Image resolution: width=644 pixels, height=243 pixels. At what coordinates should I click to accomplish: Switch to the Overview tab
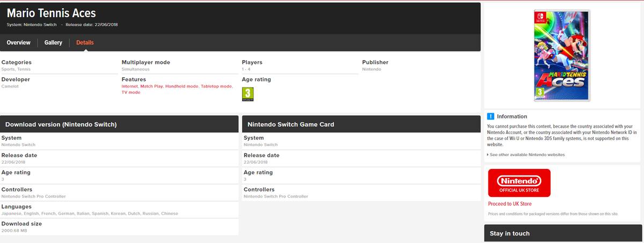click(x=19, y=42)
